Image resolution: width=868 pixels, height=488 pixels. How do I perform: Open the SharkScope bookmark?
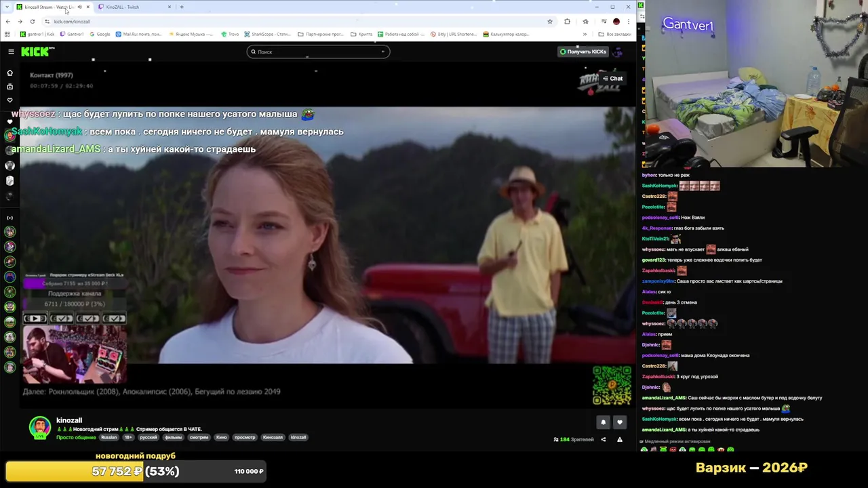269,34
